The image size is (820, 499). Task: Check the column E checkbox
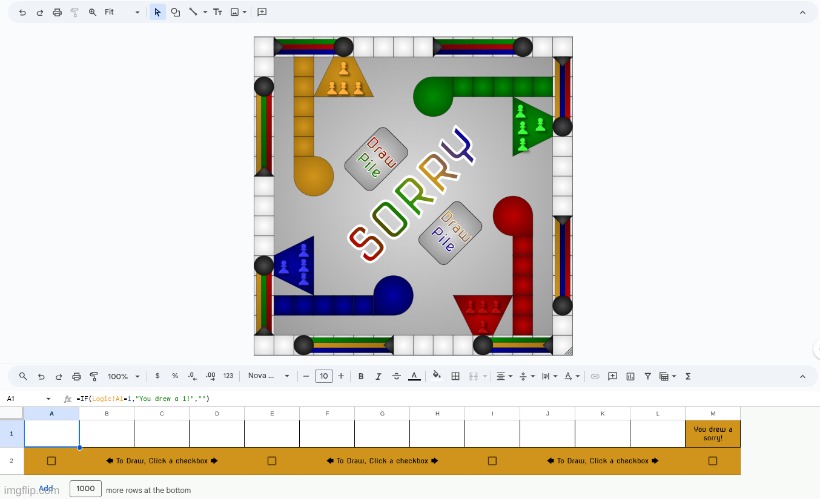(271, 461)
